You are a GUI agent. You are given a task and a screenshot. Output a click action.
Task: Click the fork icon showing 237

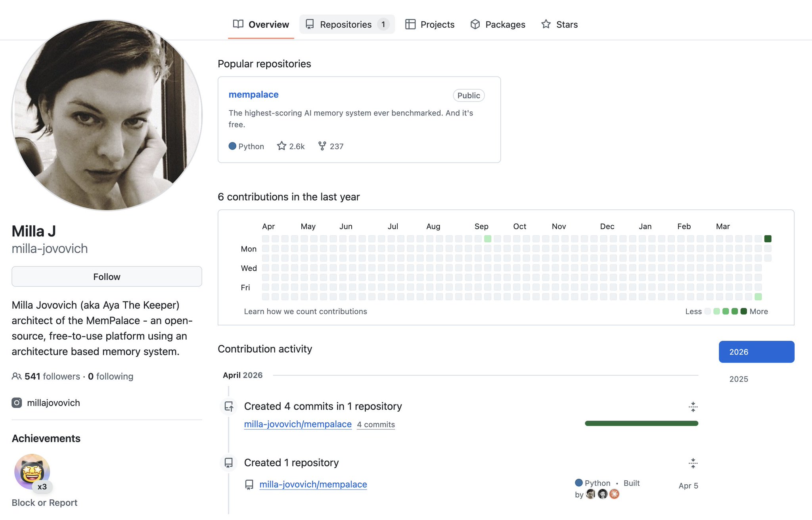[322, 146]
